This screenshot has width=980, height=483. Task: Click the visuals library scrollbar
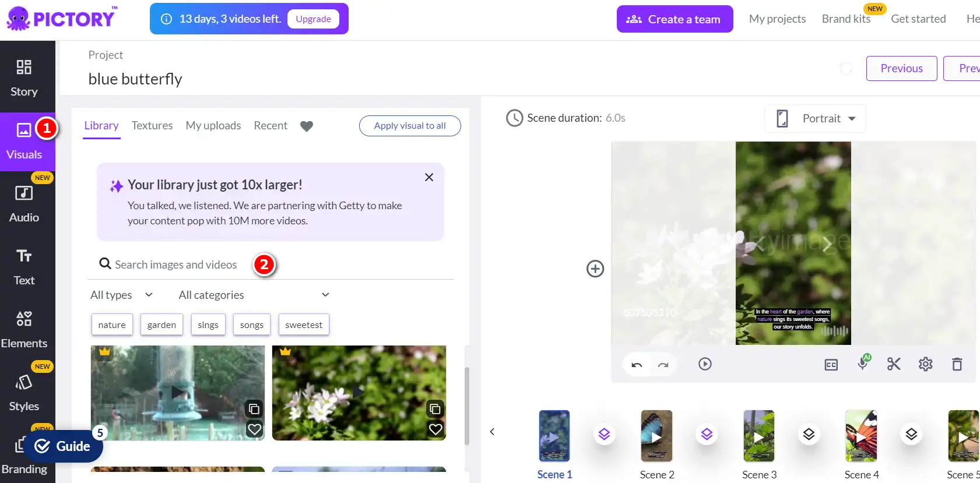[x=466, y=406]
